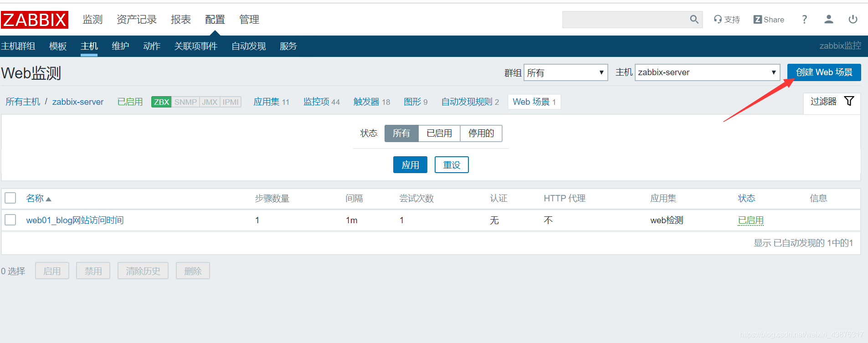Toggle the filter funnel icon
The height and width of the screenshot is (343, 868).
click(x=849, y=101)
